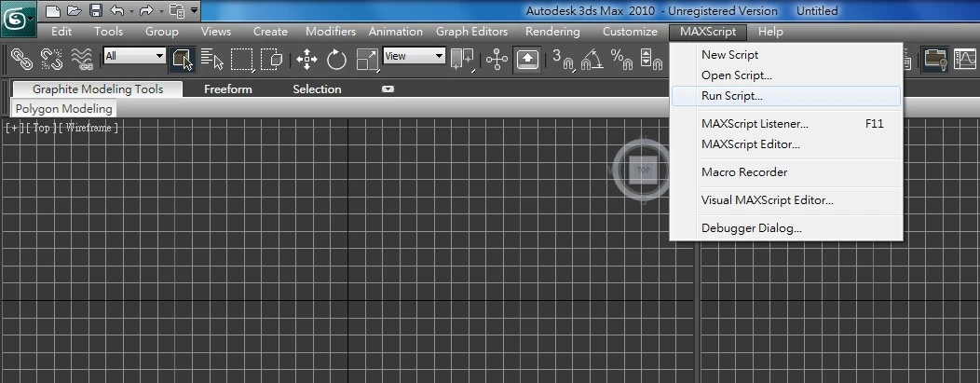
Task: Click the viewport [+] general label
Action: [13, 128]
